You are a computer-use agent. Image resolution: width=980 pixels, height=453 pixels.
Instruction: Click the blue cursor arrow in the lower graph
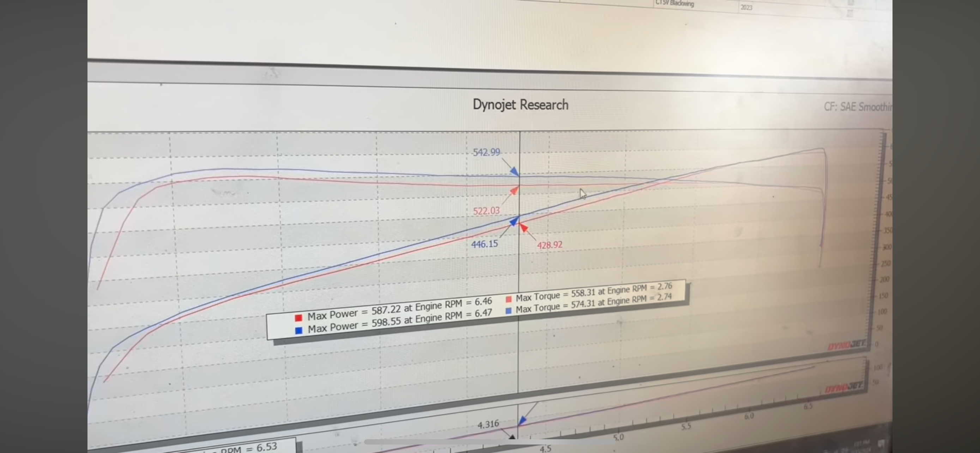click(x=522, y=420)
